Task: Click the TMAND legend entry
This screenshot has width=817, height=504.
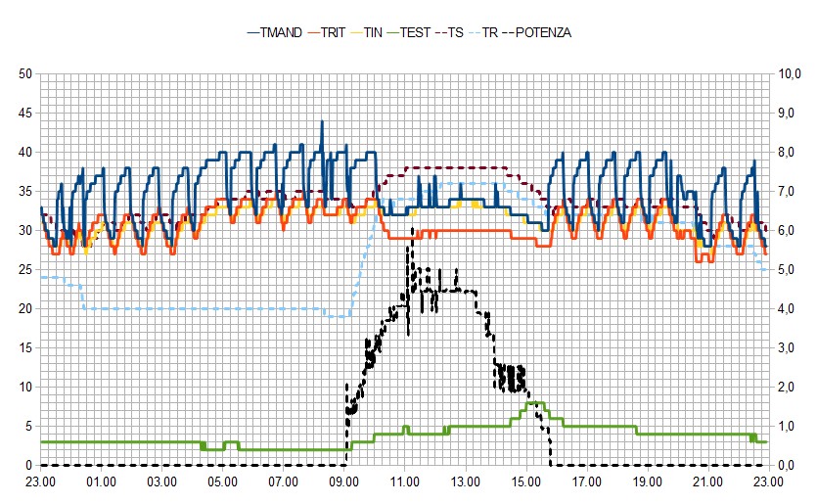Action: click(282, 32)
